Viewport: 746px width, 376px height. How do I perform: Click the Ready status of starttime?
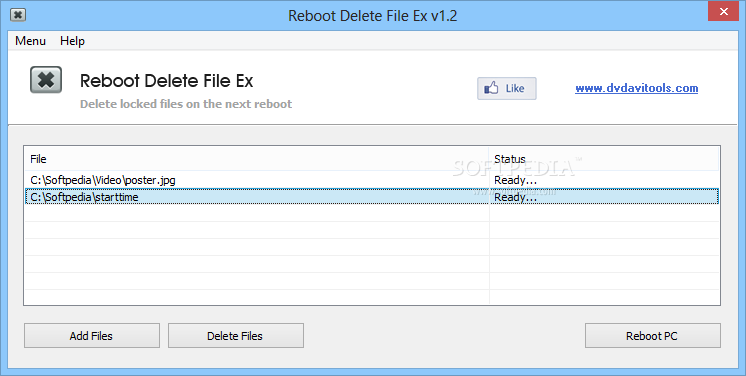(516, 197)
